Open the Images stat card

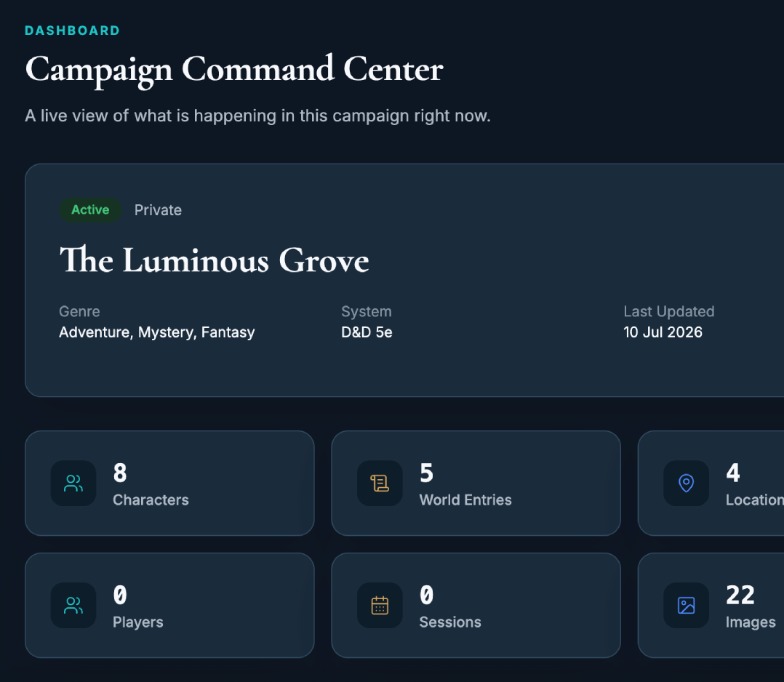click(x=711, y=606)
